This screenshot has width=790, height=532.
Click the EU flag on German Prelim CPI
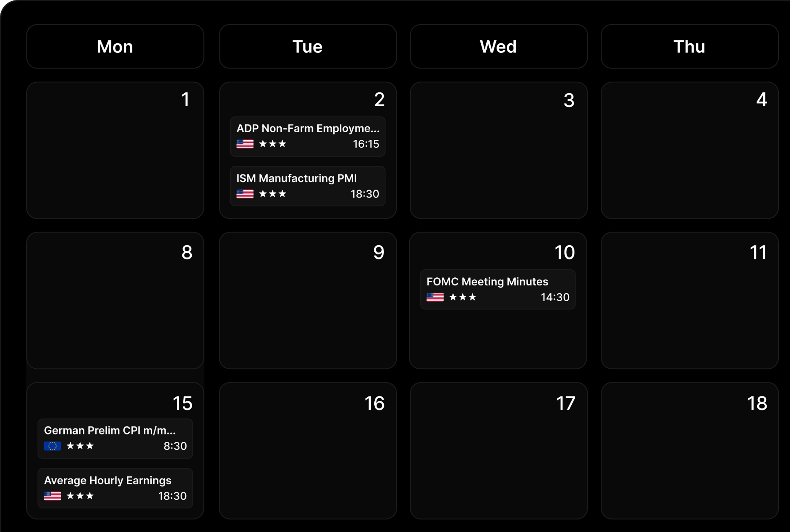(x=53, y=446)
